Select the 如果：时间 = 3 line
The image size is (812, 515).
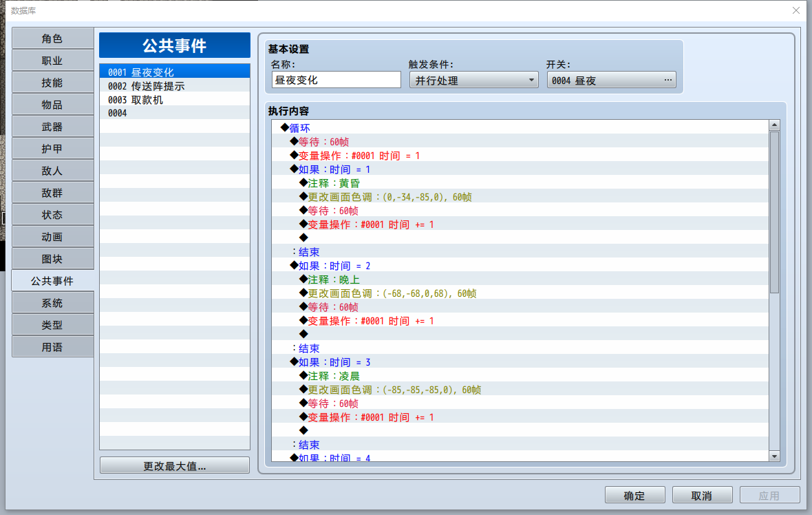click(x=520, y=361)
